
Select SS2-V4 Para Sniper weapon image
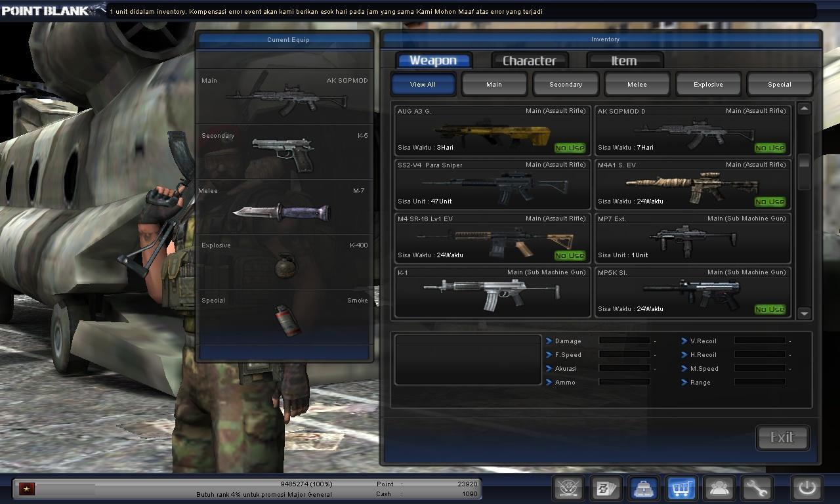493,187
